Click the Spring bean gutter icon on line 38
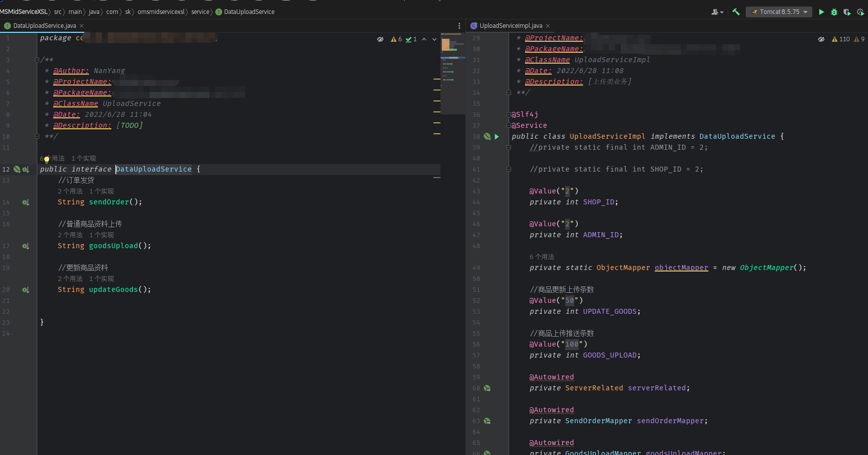 tap(487, 136)
